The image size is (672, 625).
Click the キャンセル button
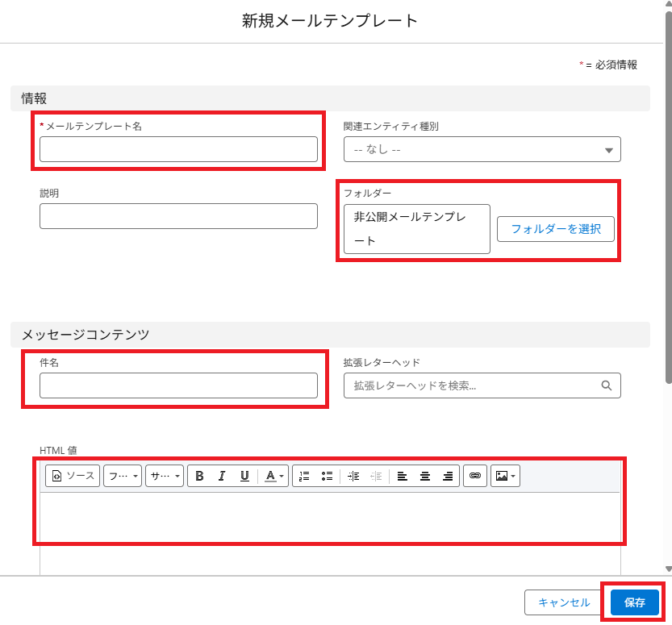[x=564, y=602]
